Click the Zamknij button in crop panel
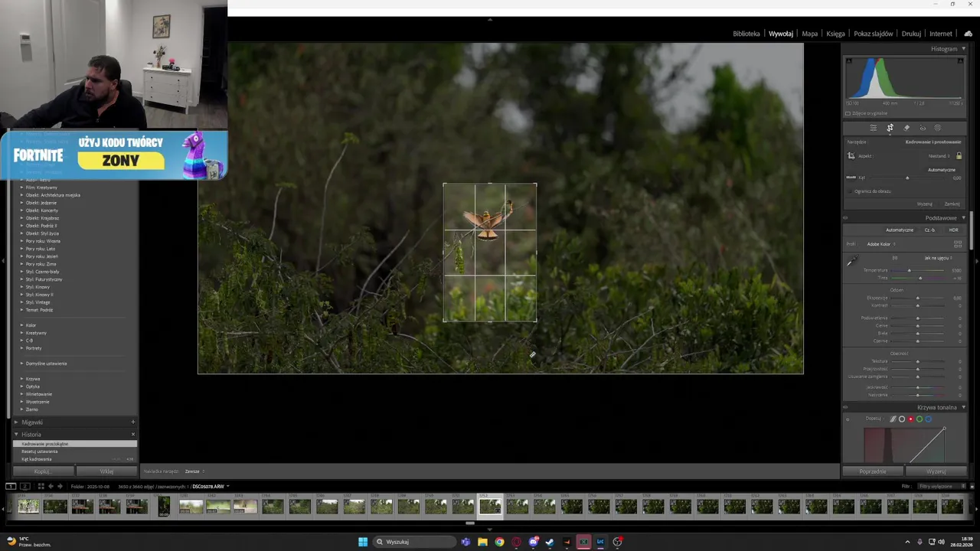The height and width of the screenshot is (551, 980). coord(952,204)
